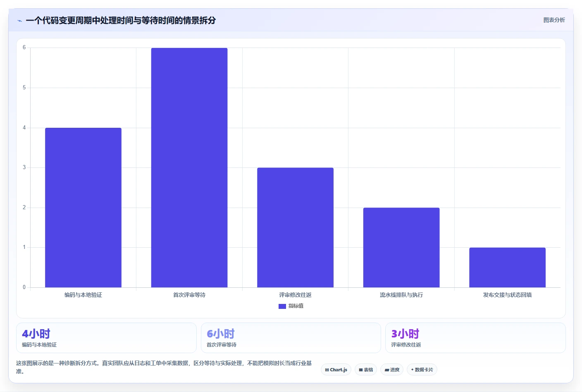
Task: Click the chart title 一个代码变更周期中处理时间与等待时间的情景拆分
Action: (121, 20)
